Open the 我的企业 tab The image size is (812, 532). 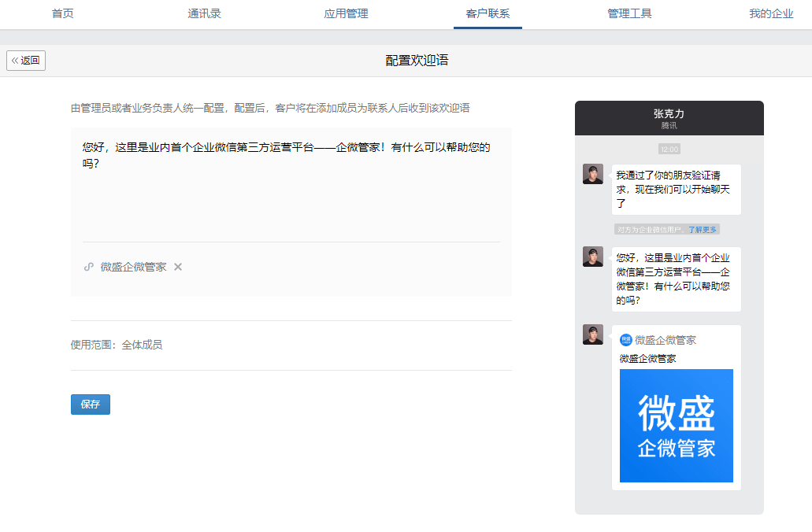(771, 13)
